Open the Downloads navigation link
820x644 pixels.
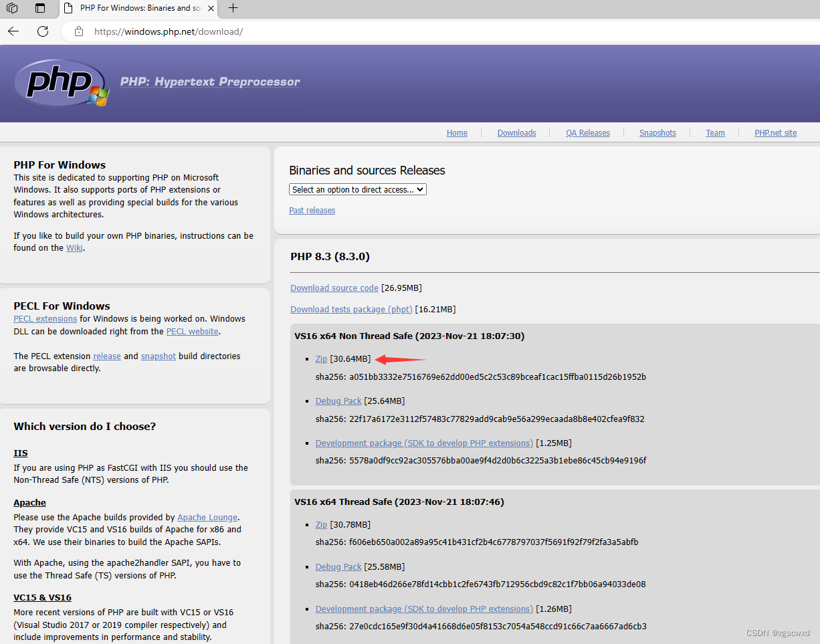(516, 133)
